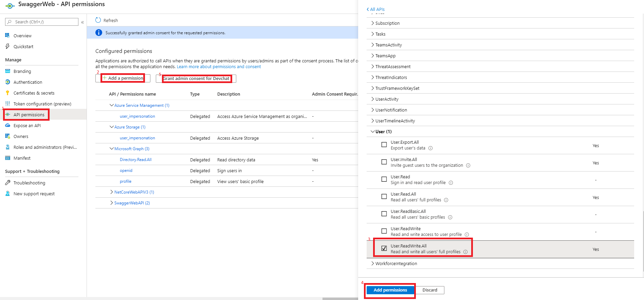This screenshot has width=644, height=300.
Task: Click the Authentication icon
Action: click(x=7, y=82)
